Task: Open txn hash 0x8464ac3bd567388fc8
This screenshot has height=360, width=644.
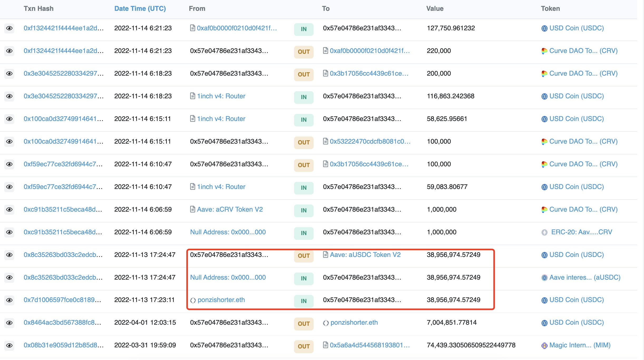Action: (x=62, y=322)
